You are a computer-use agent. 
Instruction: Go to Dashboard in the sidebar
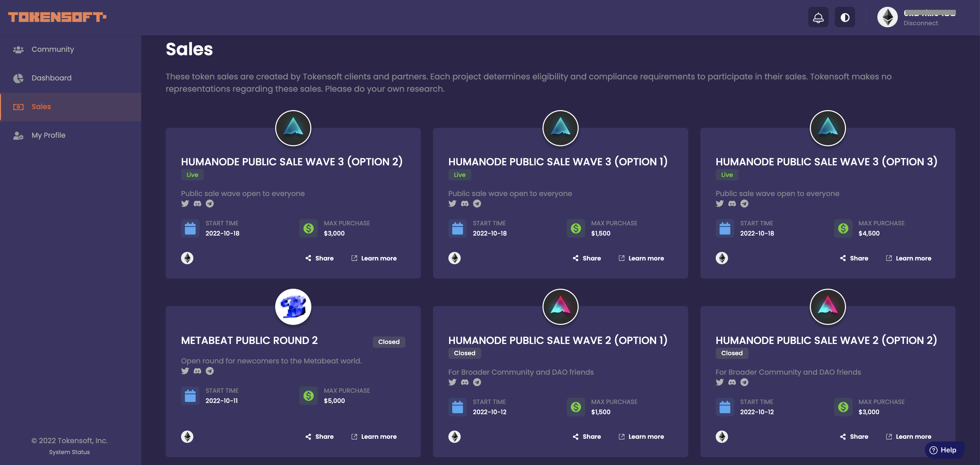71,78
